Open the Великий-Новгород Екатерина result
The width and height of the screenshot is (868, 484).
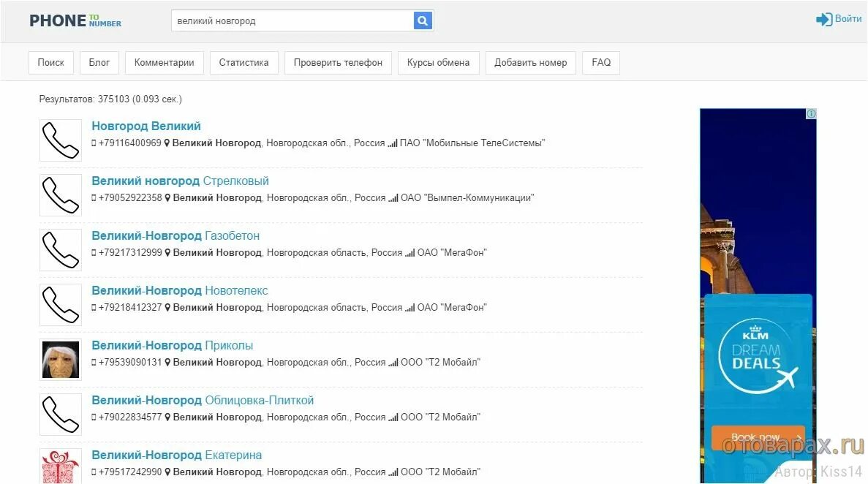(x=176, y=455)
